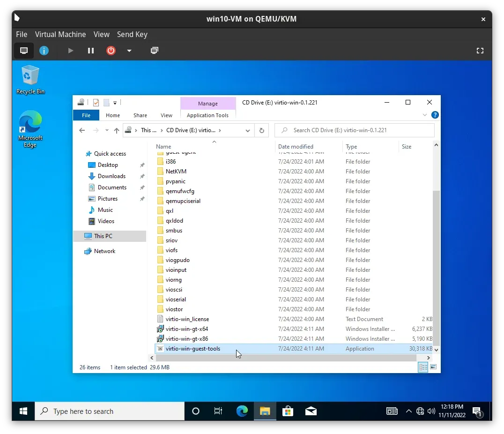Switch to the Share ribbon tab
The height and width of the screenshot is (434, 504).
[x=140, y=115]
